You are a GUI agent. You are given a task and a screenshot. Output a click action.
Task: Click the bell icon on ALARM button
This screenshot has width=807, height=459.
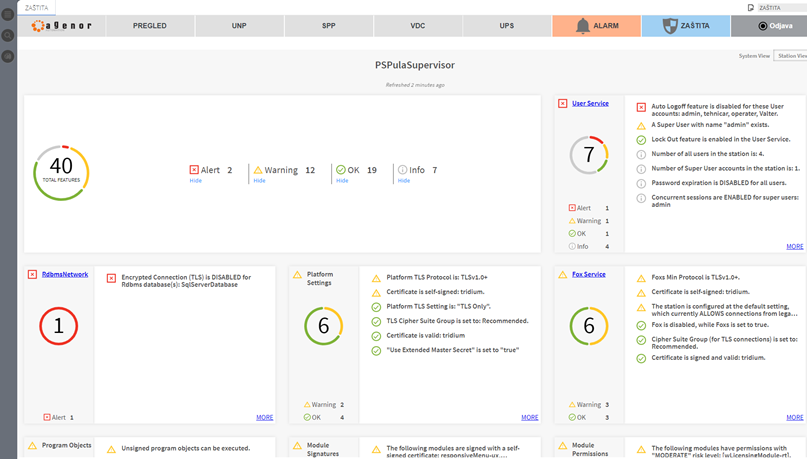583,26
